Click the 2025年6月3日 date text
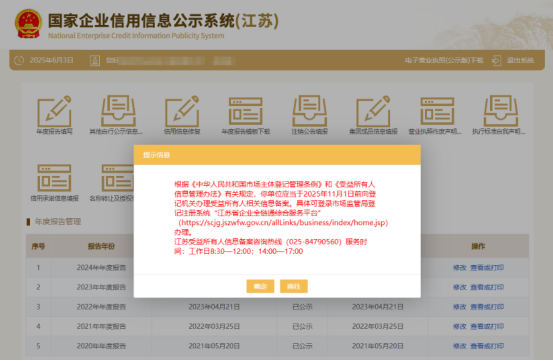Screen dimensions: 553x361 (x=51, y=60)
